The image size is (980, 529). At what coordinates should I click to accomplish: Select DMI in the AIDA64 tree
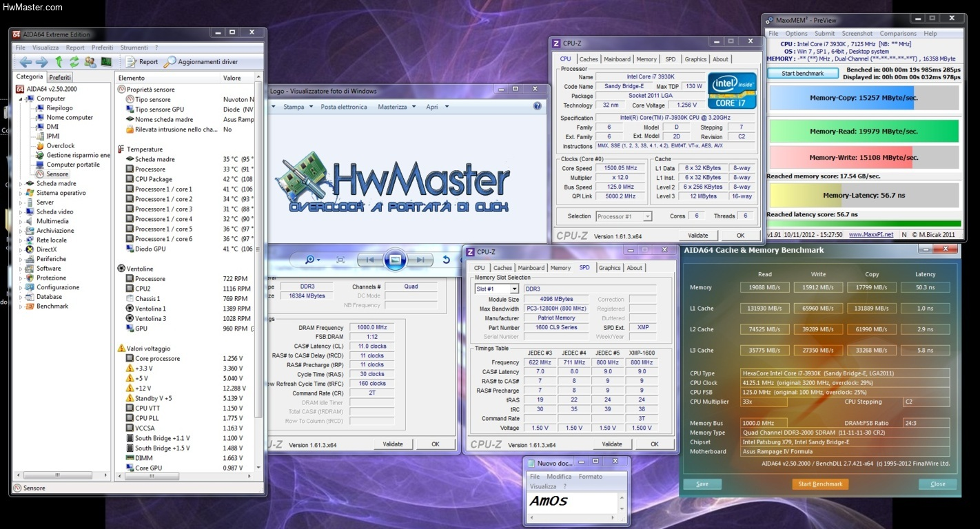pyautogui.click(x=47, y=127)
